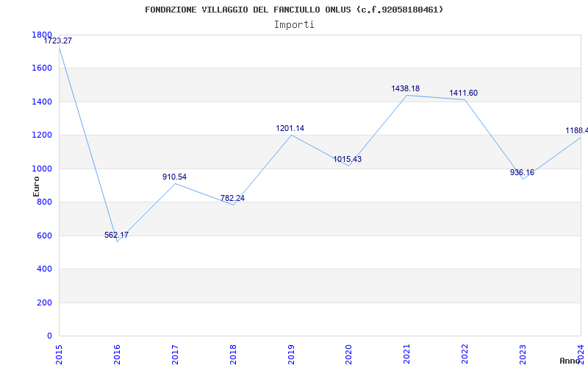Select the 562.17 data label

[x=116, y=235]
